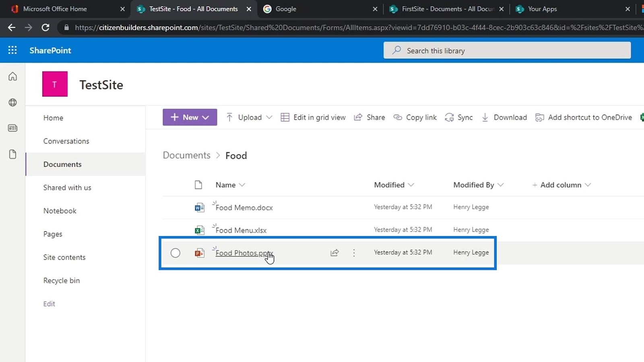Click Modified time of Food Menu.xlsx row
The width and height of the screenshot is (644, 362).
403,230
